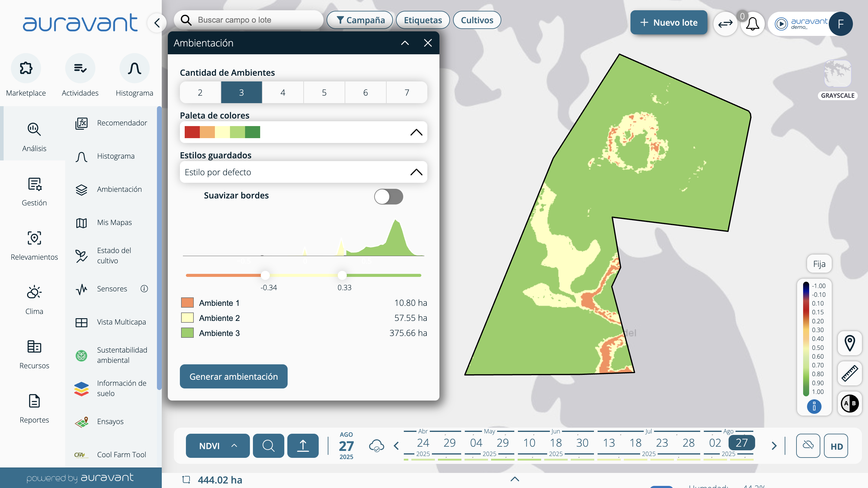Toggle HD imagery mode
The width and height of the screenshot is (868, 488).
coord(836,446)
